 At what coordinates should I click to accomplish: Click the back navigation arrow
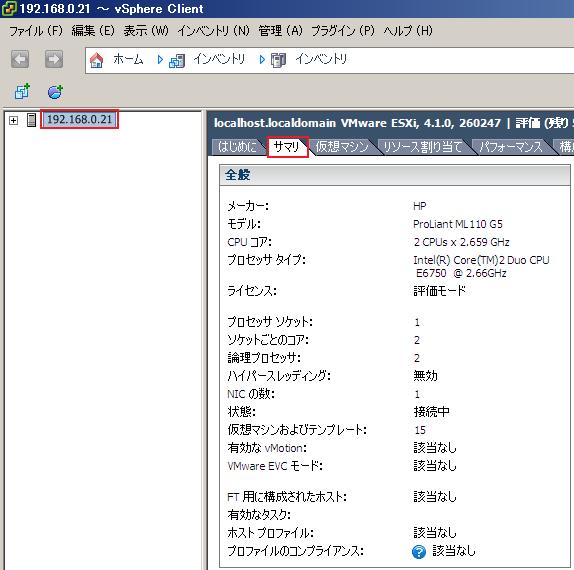click(x=20, y=59)
